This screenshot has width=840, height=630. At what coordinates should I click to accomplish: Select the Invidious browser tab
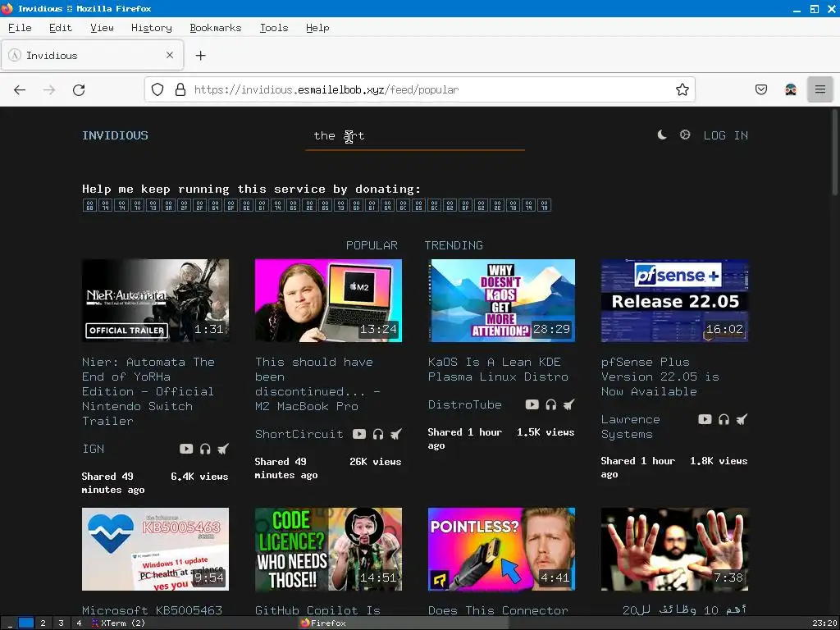pos(93,55)
